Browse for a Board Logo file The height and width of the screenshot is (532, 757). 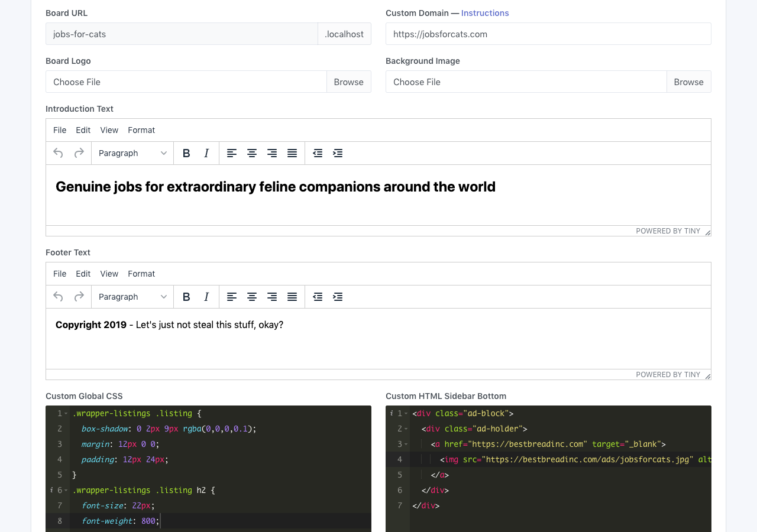pyautogui.click(x=348, y=82)
